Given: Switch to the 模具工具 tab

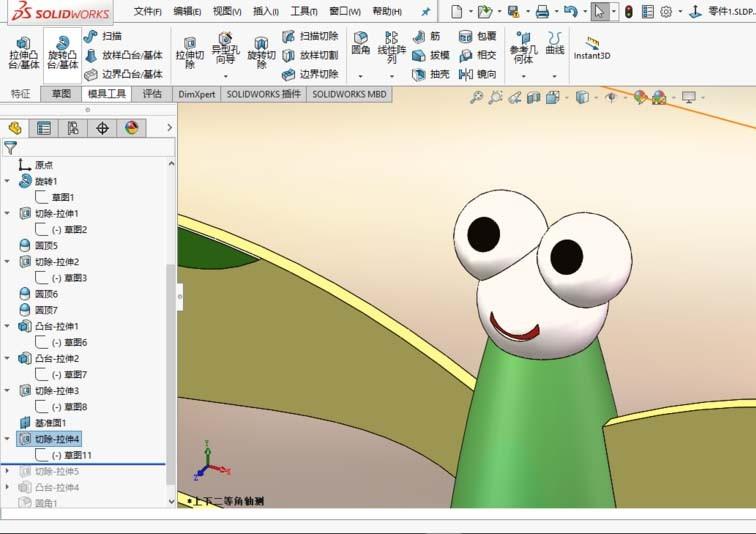Looking at the screenshot, I should (x=107, y=93).
